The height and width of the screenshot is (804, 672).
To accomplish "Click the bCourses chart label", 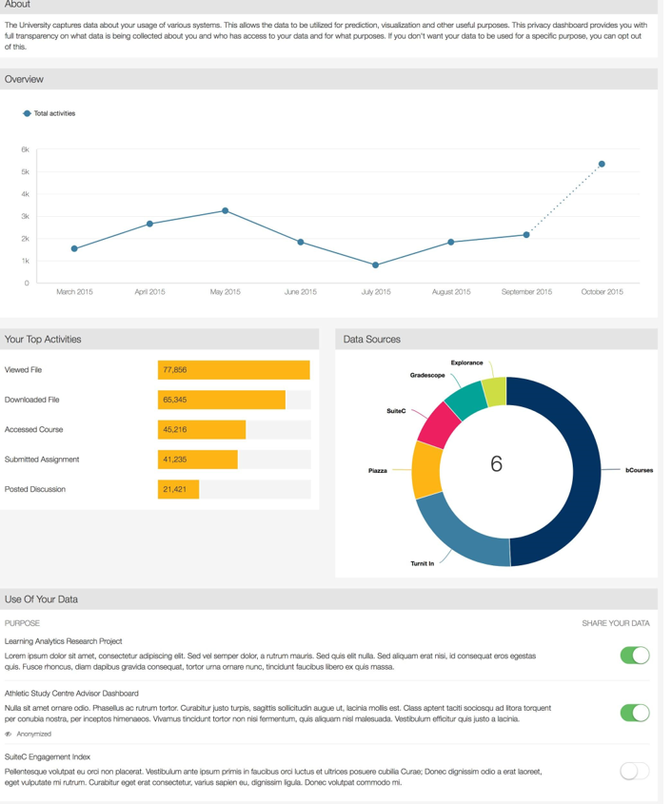I will tap(640, 470).
